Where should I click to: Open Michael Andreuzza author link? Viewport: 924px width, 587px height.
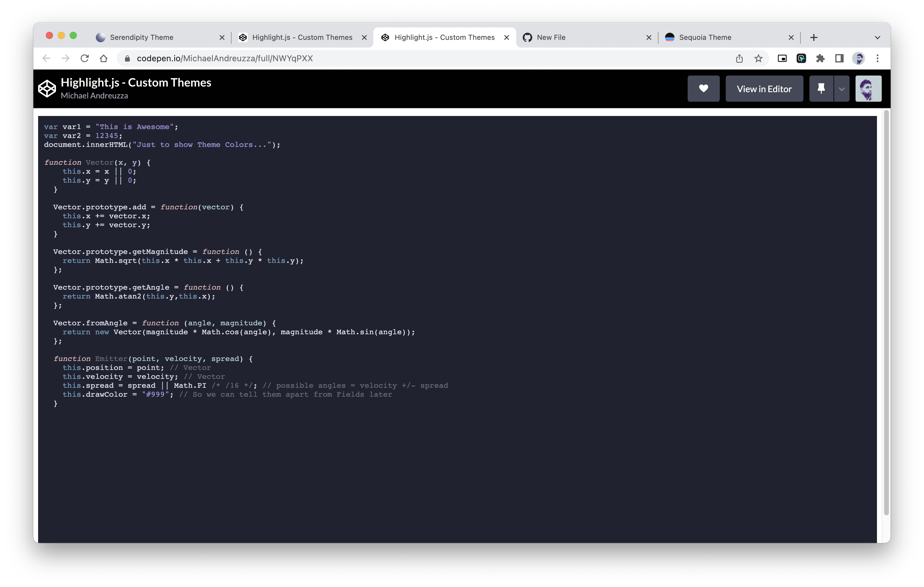[x=94, y=96]
